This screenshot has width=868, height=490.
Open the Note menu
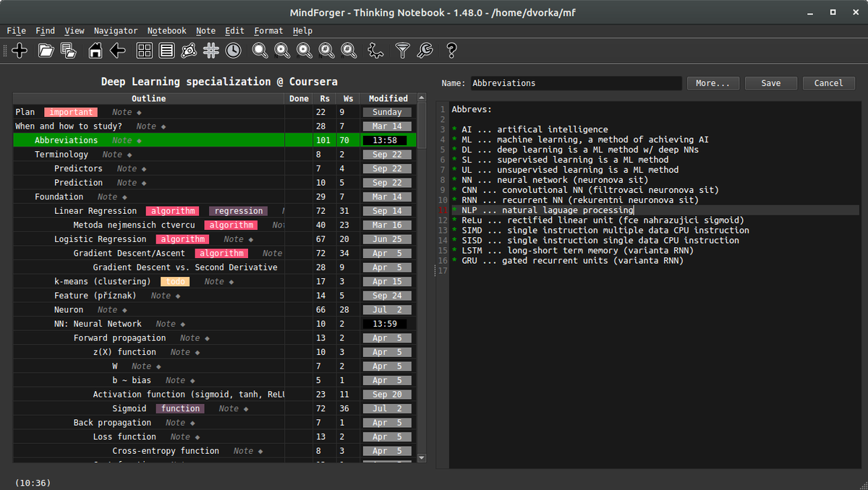point(206,31)
